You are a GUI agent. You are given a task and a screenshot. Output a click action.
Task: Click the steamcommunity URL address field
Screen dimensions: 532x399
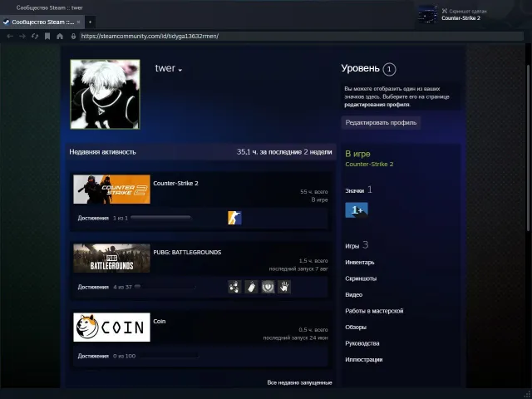pyautogui.click(x=301, y=36)
